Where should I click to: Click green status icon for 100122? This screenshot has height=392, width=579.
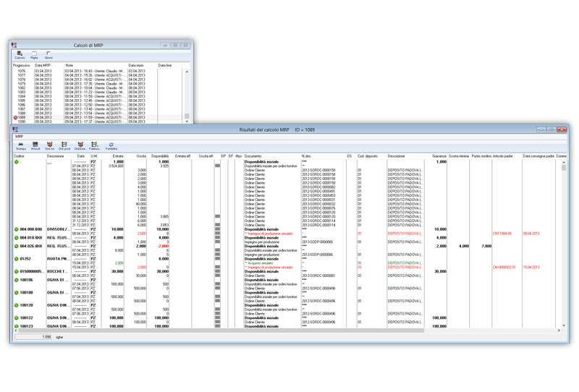(x=16, y=318)
